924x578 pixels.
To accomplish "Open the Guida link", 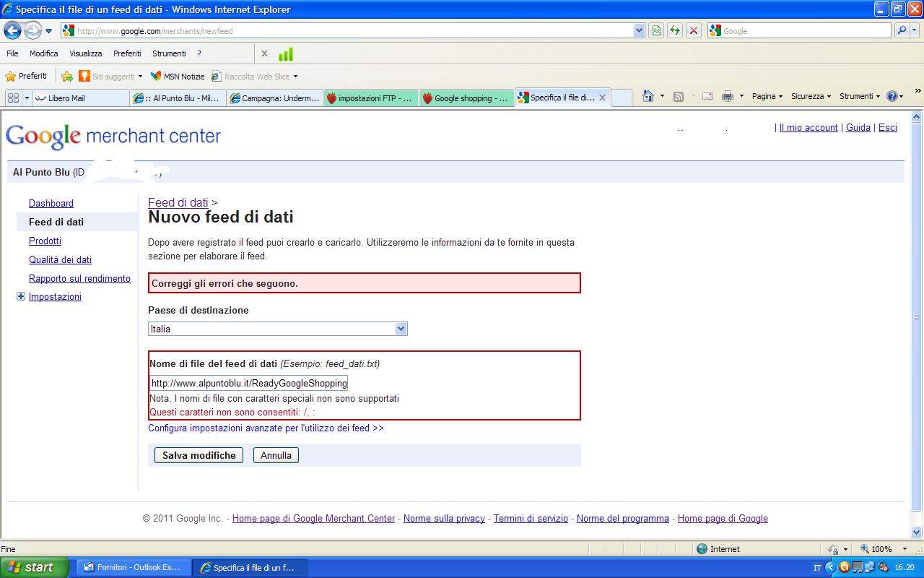I will pyautogui.click(x=858, y=127).
